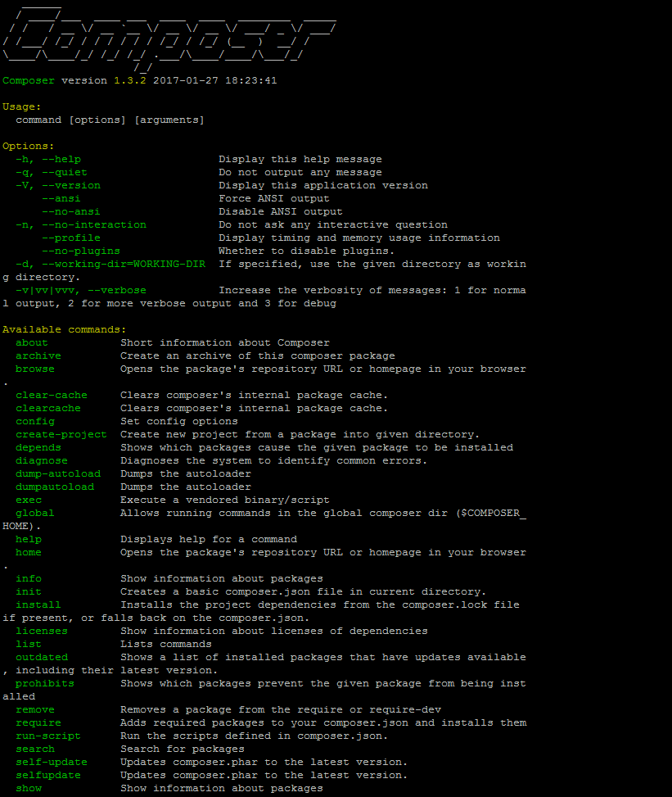The height and width of the screenshot is (797, 672).
Task: Click the 'run-script' command name
Action: pos(47,736)
